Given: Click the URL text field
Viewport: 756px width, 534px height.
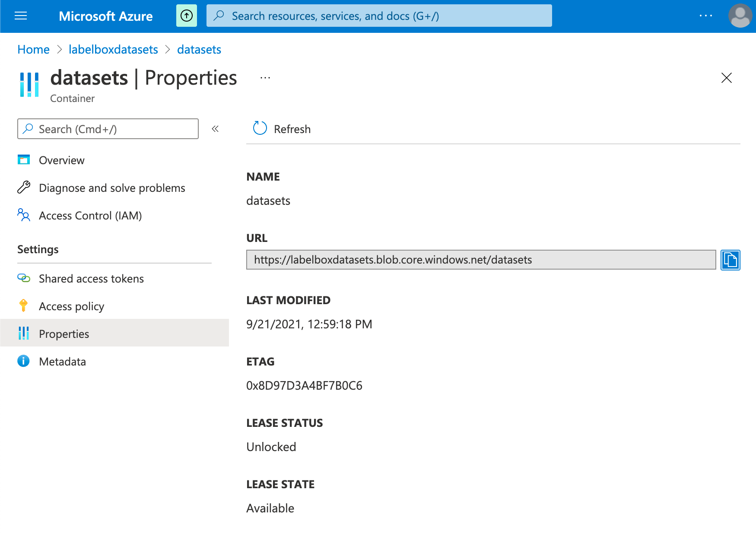Looking at the screenshot, I should (x=481, y=260).
